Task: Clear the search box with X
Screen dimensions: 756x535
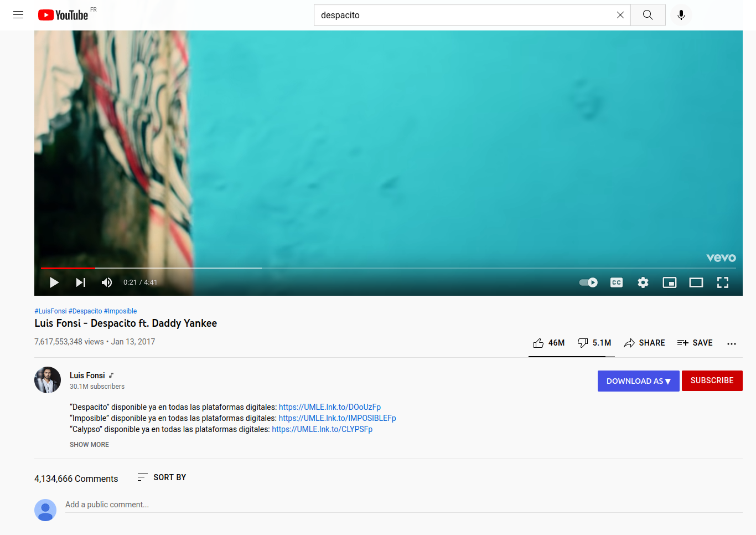Action: pyautogui.click(x=620, y=15)
